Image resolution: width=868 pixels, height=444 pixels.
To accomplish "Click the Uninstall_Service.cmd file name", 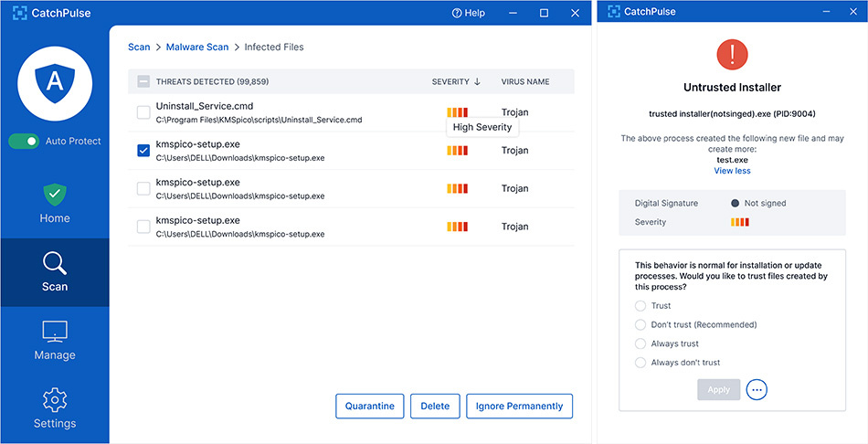I will 205,106.
